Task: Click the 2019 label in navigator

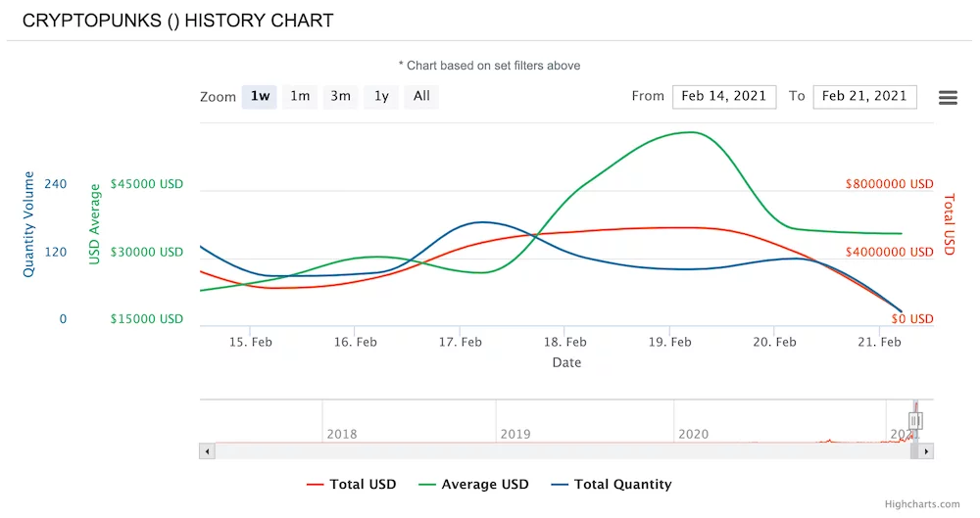Action: [515, 434]
